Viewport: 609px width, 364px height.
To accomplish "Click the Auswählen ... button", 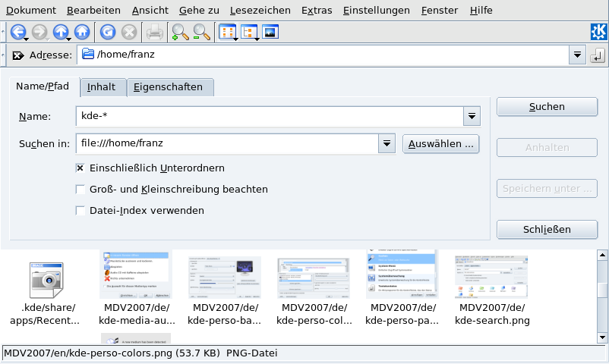I will [x=440, y=143].
